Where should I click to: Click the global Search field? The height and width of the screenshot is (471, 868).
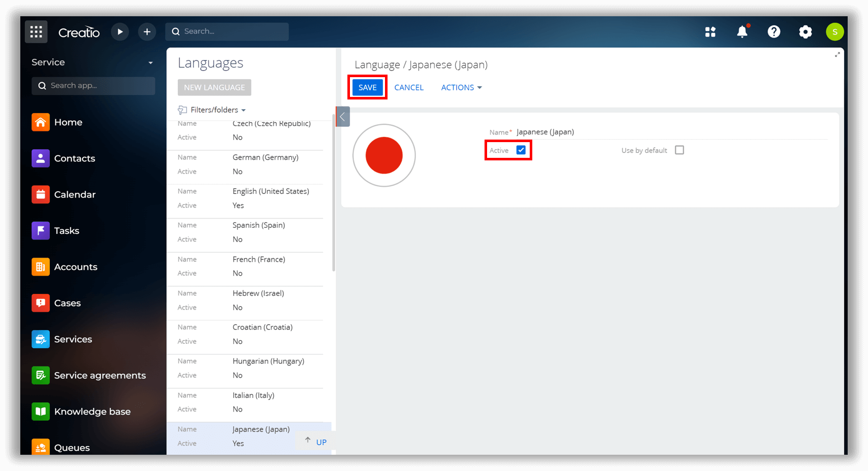227,31
